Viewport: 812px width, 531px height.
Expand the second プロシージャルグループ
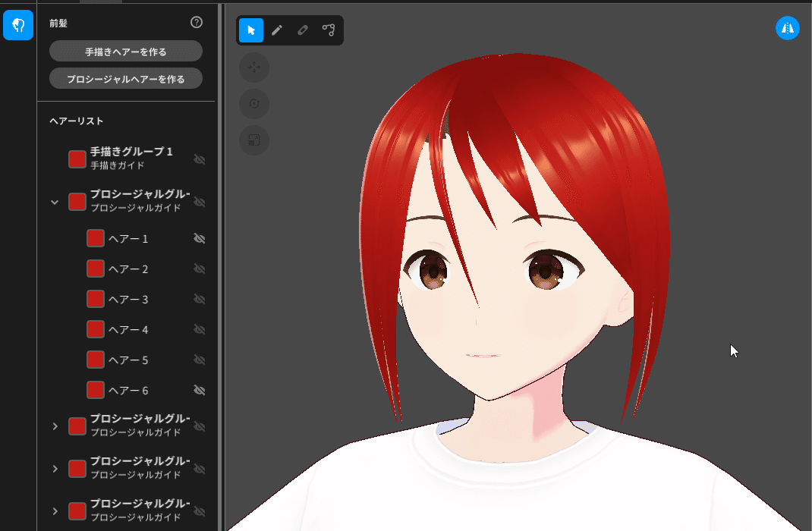pyautogui.click(x=54, y=426)
